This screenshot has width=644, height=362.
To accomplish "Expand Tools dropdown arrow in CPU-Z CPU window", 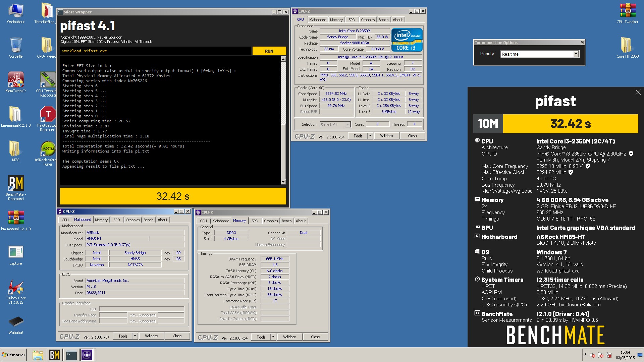I will [x=370, y=136].
